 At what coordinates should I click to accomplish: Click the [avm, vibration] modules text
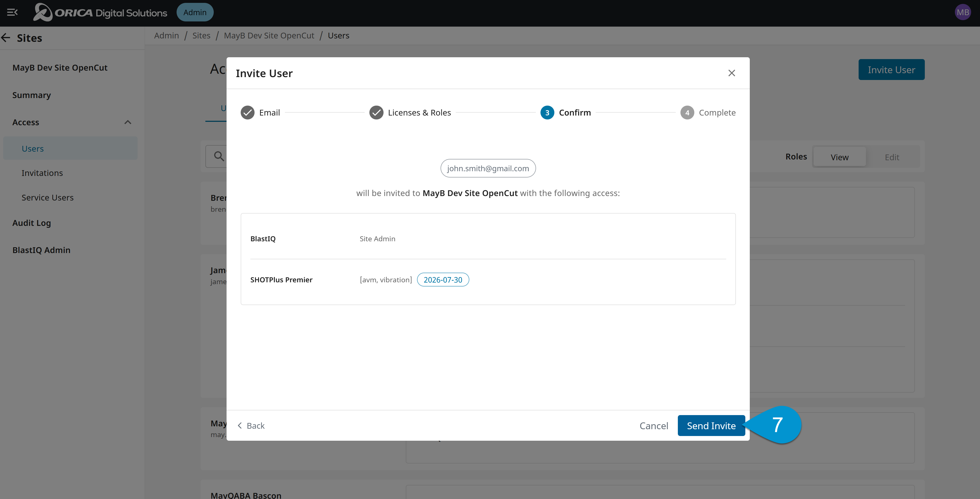[x=386, y=280]
